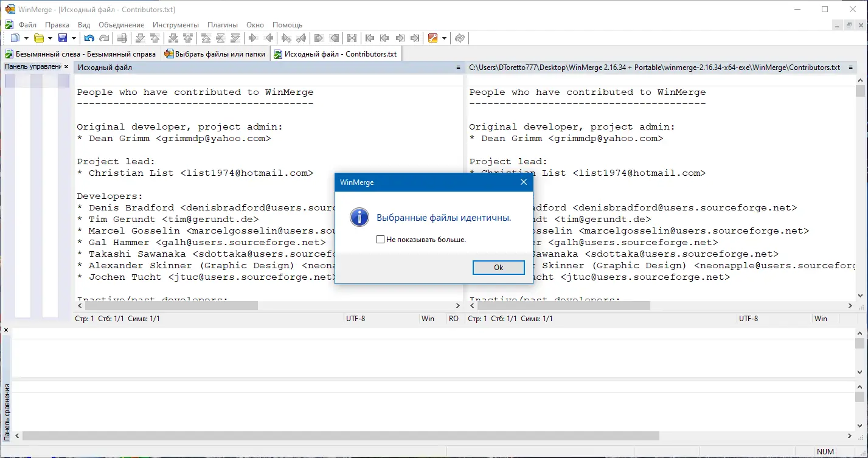Jump to Last Difference icon
This screenshot has width=868, height=458.
coord(235,38)
